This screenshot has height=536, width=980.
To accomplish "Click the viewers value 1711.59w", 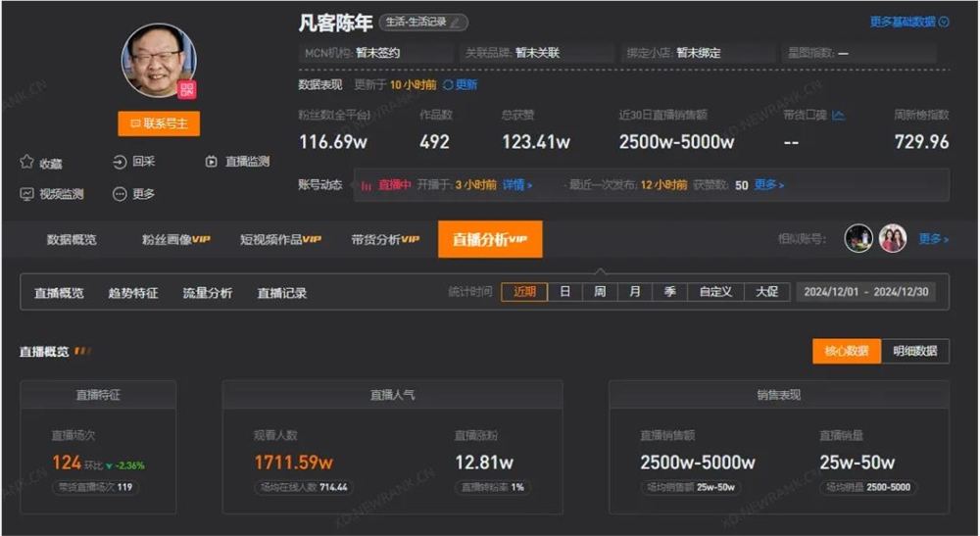I will pyautogui.click(x=294, y=463).
